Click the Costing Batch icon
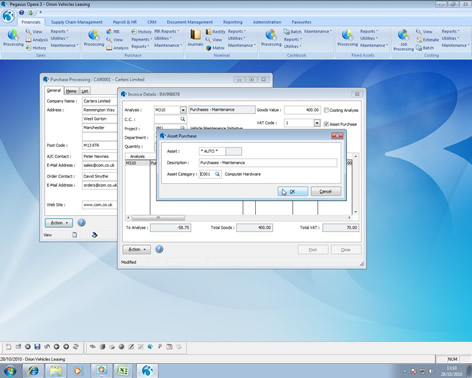472x378 pixels. tap(425, 48)
